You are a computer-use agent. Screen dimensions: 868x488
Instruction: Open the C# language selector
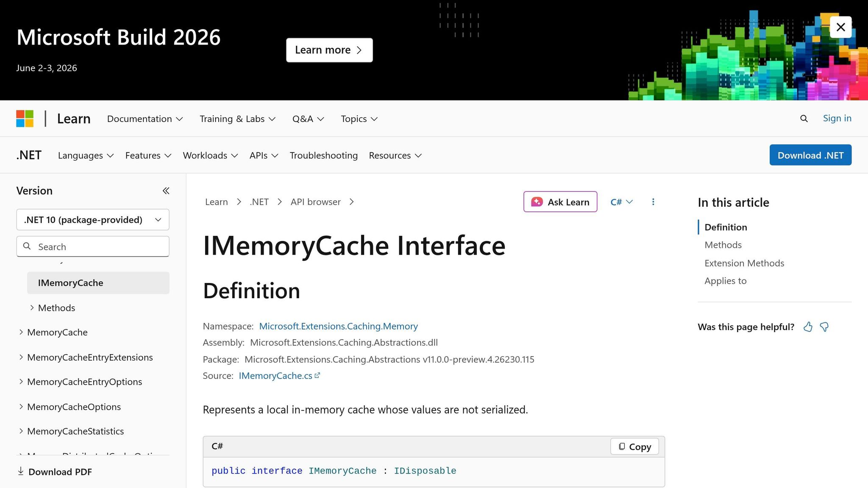point(621,202)
